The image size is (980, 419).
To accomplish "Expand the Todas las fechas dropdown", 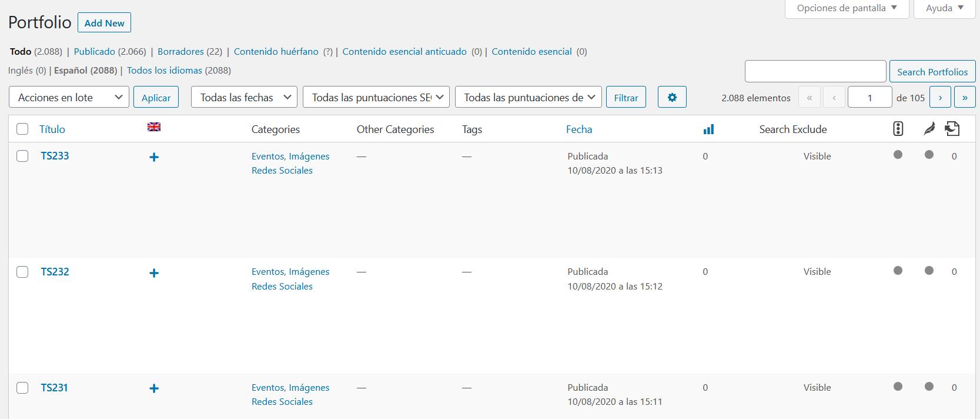I will point(244,97).
